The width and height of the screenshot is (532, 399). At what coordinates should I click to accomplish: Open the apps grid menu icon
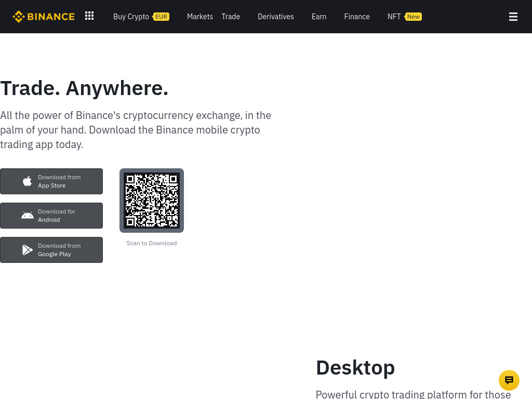point(89,16)
